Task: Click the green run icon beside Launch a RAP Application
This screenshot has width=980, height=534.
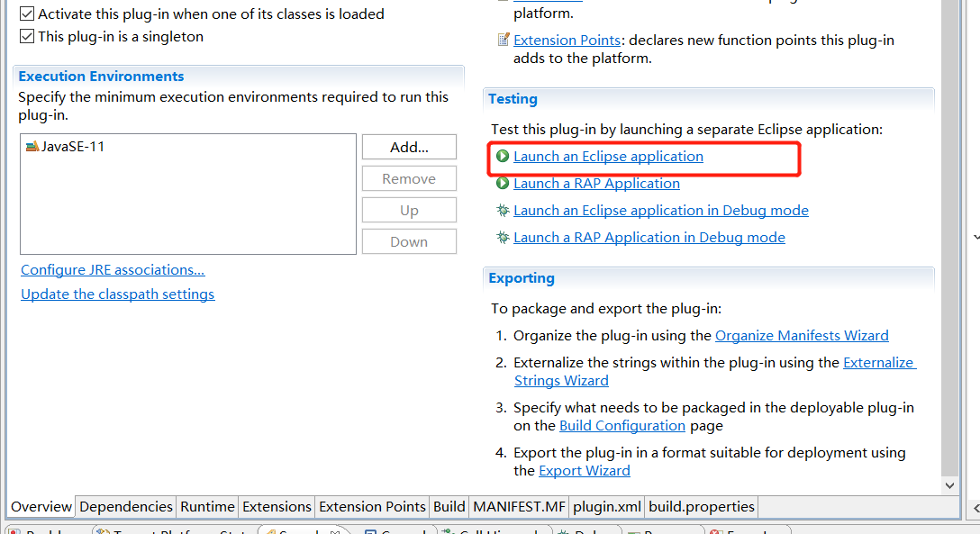Action: click(503, 183)
